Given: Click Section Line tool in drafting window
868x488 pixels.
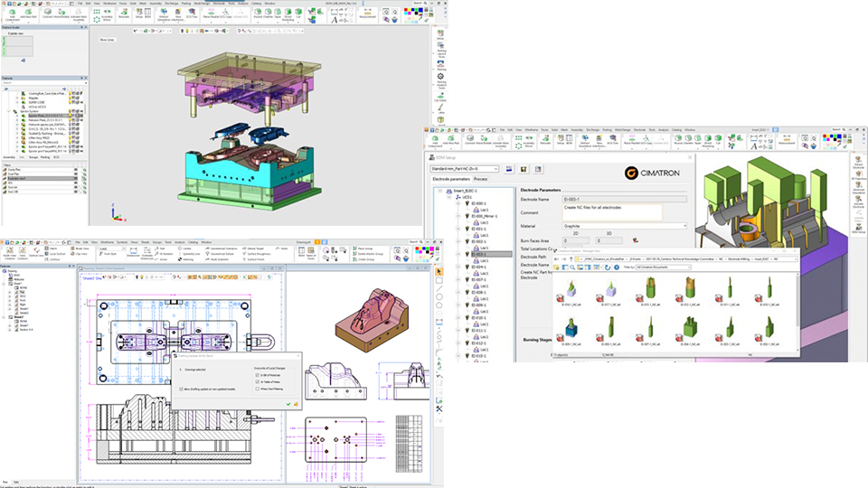Looking at the screenshot, I should [x=36, y=252].
